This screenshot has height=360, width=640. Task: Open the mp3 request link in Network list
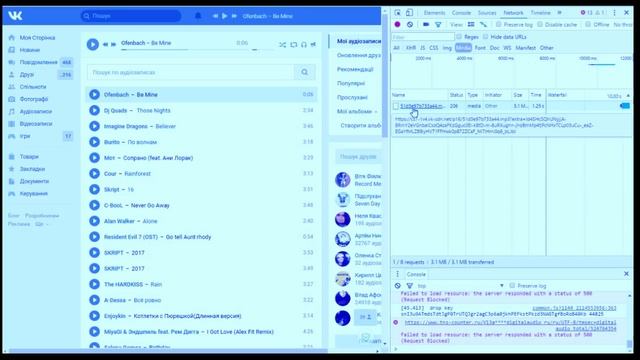click(x=422, y=106)
